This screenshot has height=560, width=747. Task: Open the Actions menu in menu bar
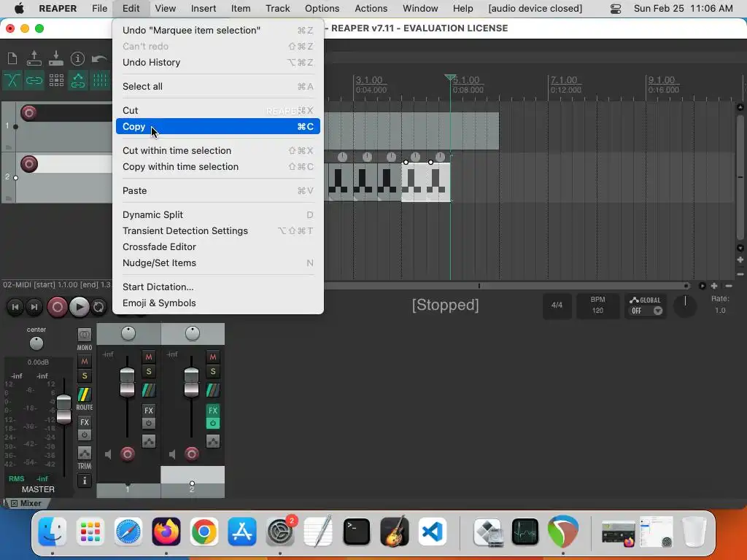pyautogui.click(x=371, y=8)
